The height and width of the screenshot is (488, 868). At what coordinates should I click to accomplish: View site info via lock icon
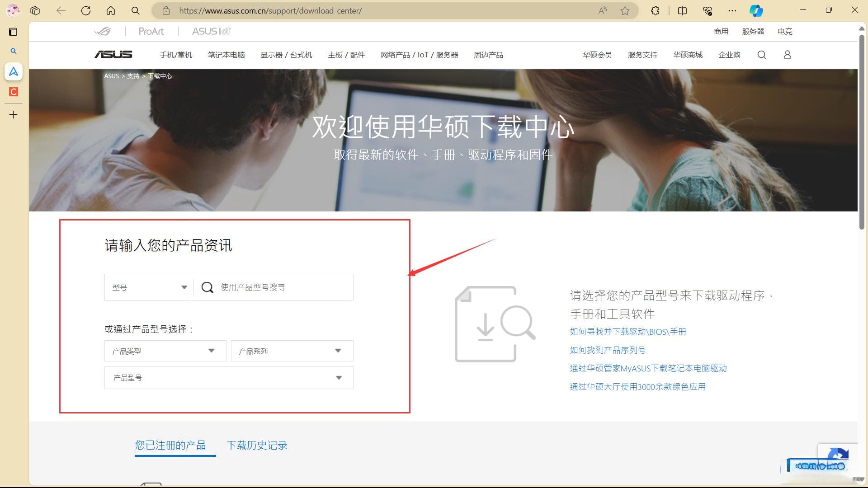click(x=166, y=10)
